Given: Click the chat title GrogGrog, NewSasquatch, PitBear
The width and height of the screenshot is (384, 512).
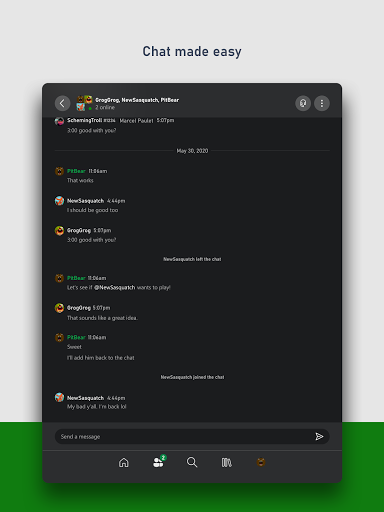Looking at the screenshot, I should coord(137,100).
